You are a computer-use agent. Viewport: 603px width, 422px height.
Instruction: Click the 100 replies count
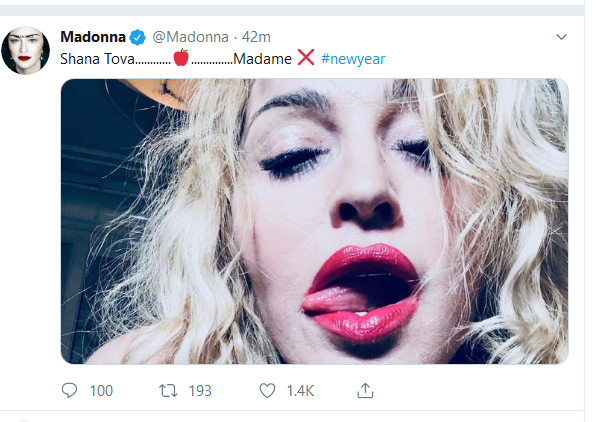101,391
